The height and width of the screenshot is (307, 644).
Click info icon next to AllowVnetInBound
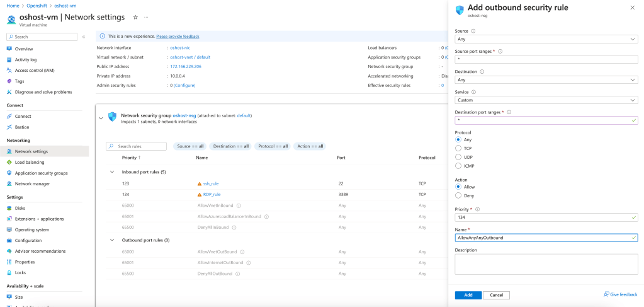pos(239,206)
